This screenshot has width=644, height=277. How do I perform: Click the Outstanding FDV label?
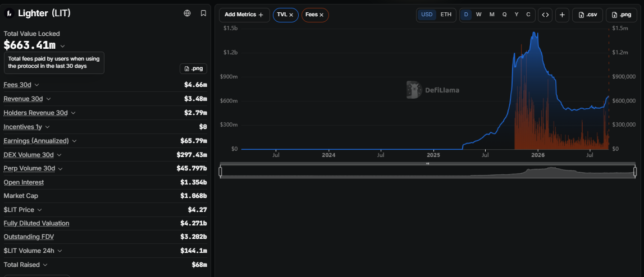pos(29,237)
